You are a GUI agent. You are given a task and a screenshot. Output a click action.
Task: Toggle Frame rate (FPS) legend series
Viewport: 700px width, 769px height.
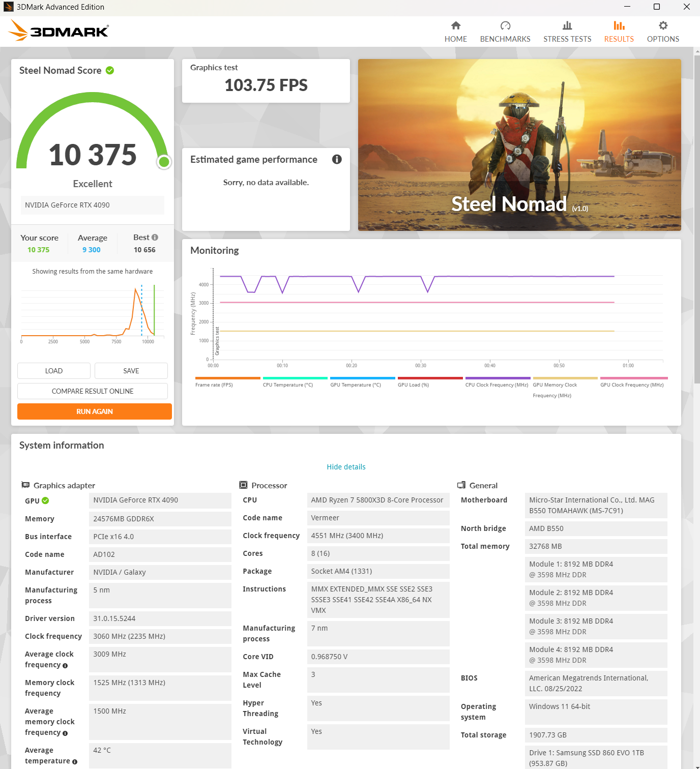coord(227,382)
